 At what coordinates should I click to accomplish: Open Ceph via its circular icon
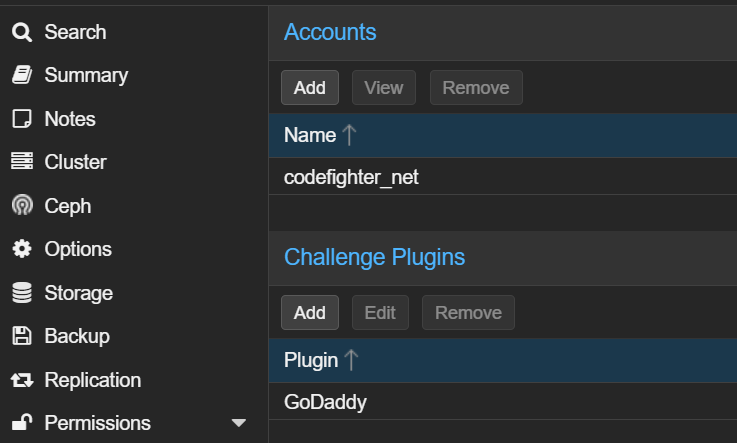(x=22, y=205)
